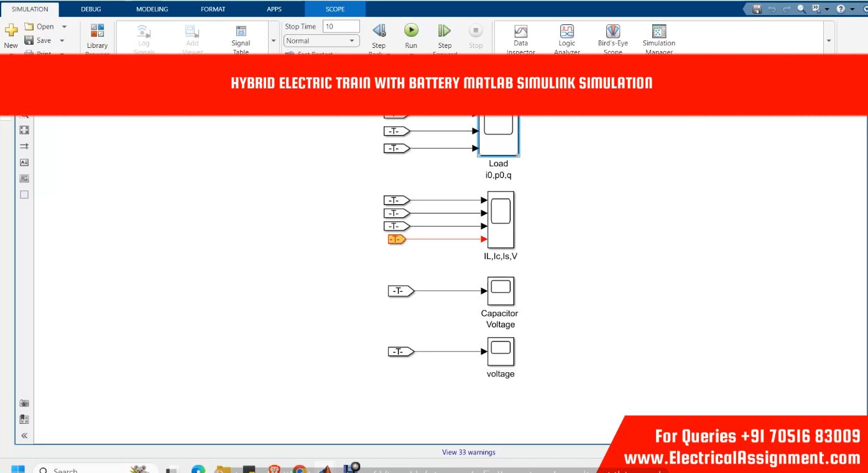Launch the Logic Analyzer

(566, 32)
